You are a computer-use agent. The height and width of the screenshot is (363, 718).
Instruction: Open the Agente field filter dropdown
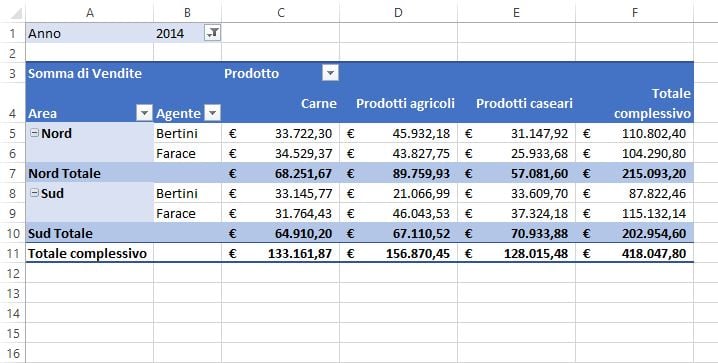[212, 113]
